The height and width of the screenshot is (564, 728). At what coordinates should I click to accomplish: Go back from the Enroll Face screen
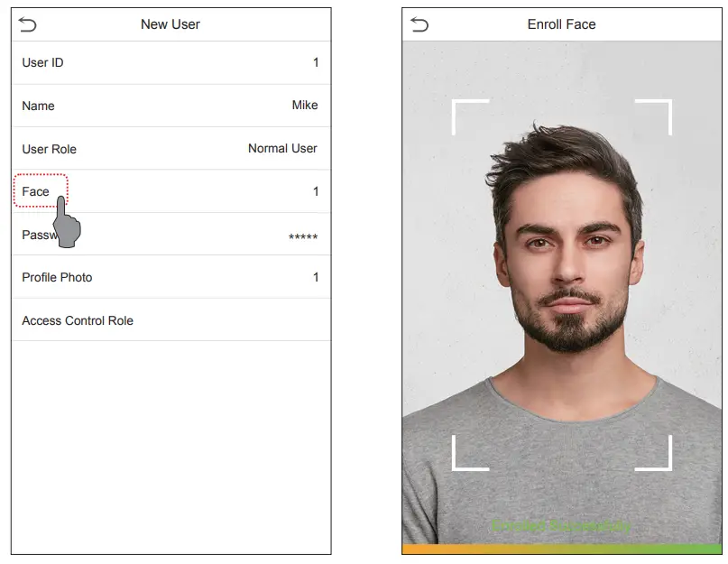click(419, 24)
